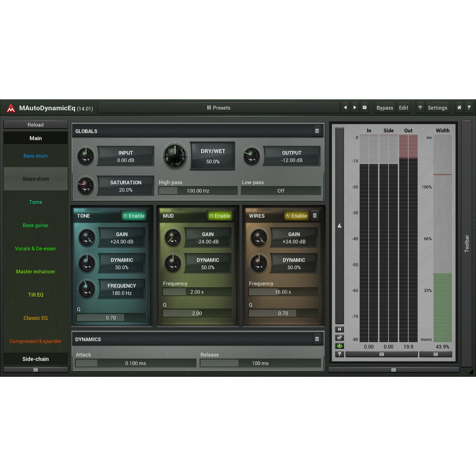The width and height of the screenshot is (476, 476).
Task: Toggle the meters power button
Action: click(340, 346)
